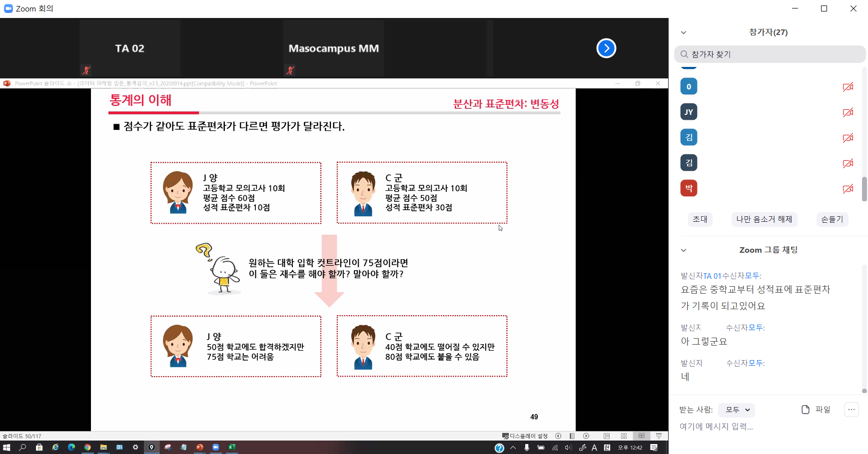Switch to Slide Sorter view
The width and height of the screenshot is (868, 454).
624,436
